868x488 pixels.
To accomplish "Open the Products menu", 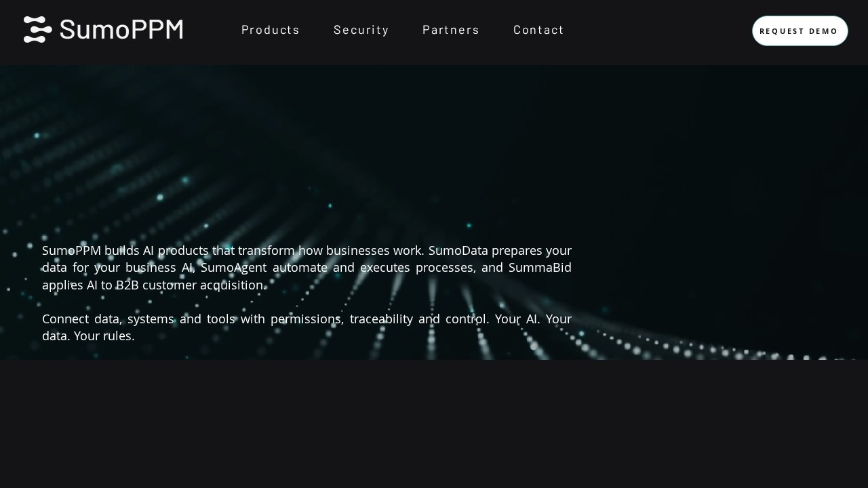I will click(x=271, y=30).
